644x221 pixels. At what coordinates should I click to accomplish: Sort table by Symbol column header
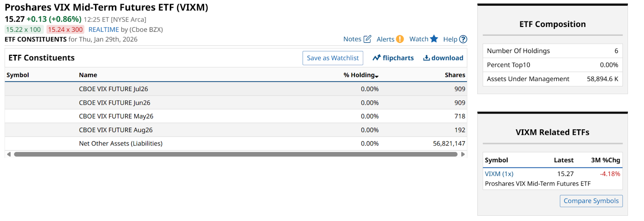18,75
